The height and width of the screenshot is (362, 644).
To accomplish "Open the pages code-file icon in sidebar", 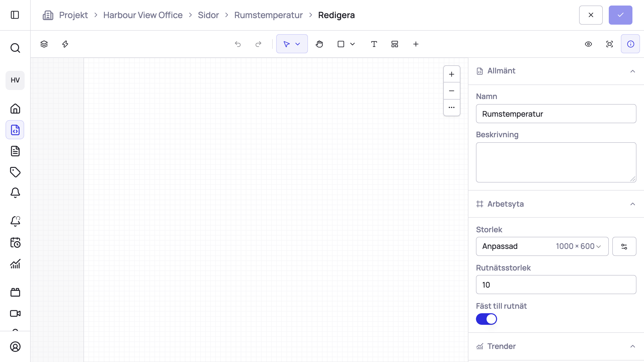I will (15, 130).
